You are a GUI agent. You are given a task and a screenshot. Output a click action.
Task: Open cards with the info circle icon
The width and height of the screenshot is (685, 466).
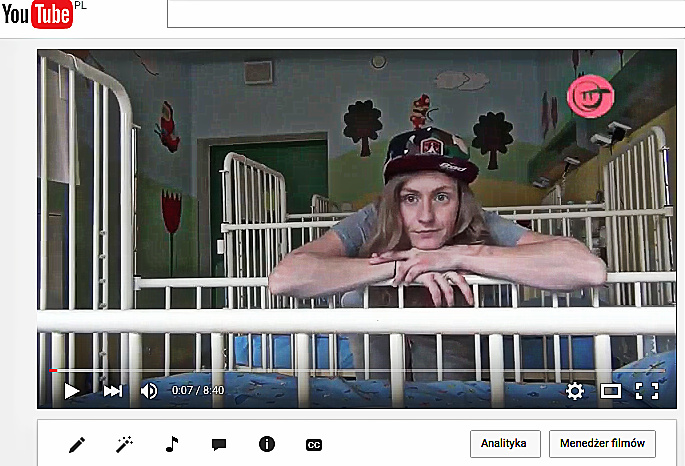click(x=266, y=444)
